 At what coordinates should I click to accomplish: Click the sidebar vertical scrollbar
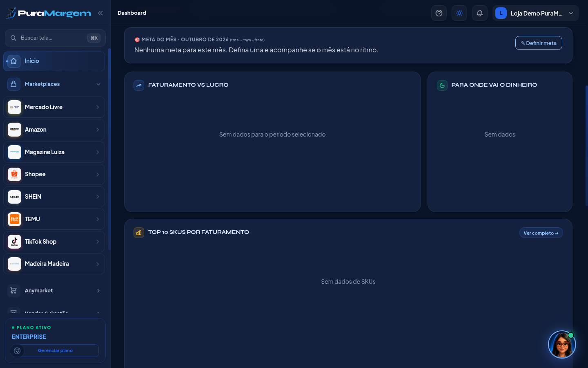tap(109, 149)
